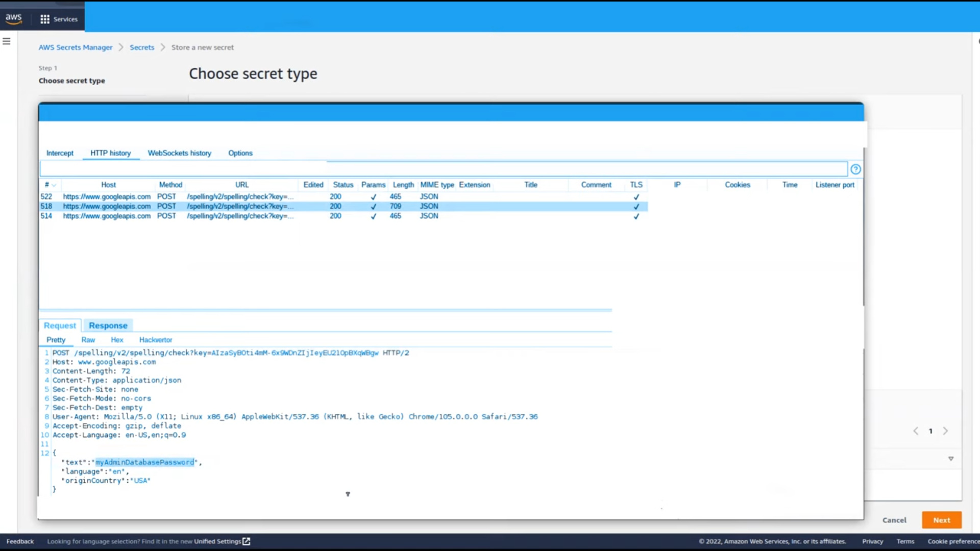
Task: Sort by the Cookies column header
Action: tap(738, 185)
